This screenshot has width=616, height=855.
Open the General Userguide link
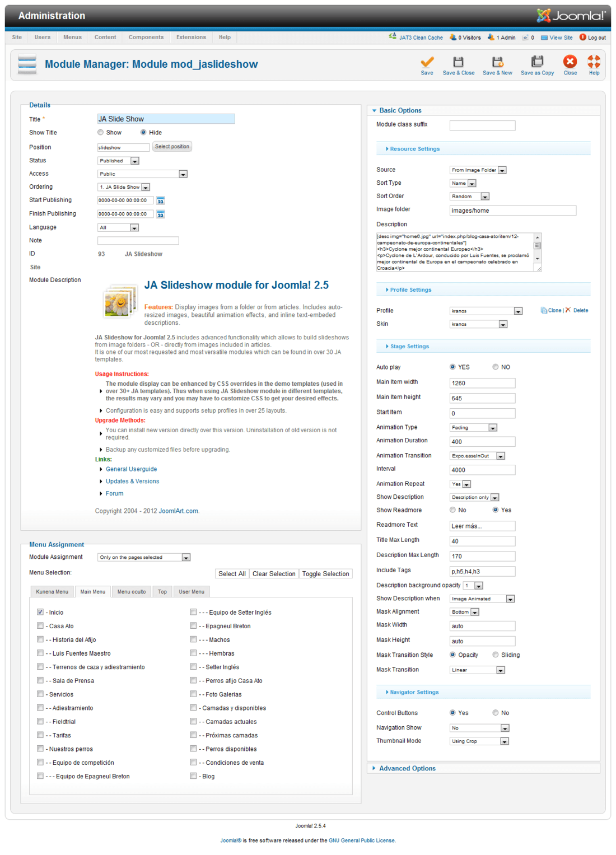point(131,469)
